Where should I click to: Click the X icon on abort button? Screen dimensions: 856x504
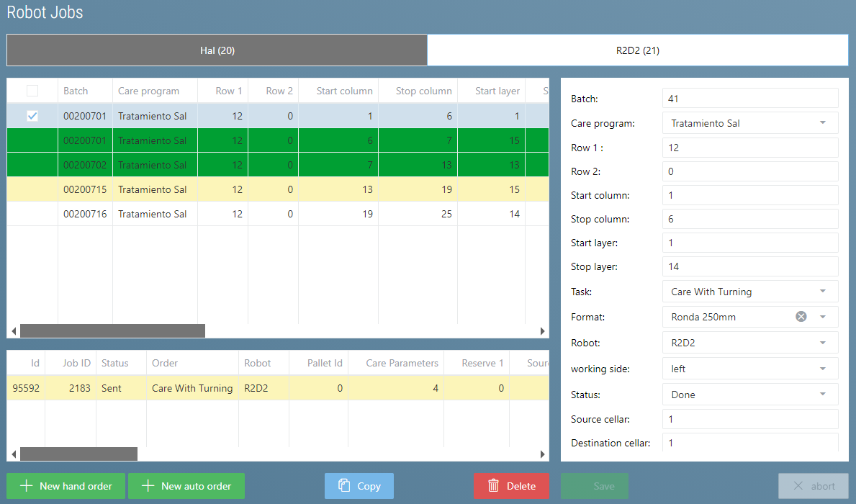(x=798, y=486)
